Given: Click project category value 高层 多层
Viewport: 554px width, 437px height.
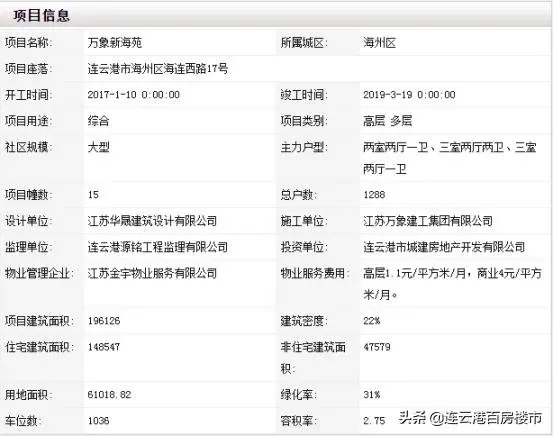Looking at the screenshot, I should 388,121.
